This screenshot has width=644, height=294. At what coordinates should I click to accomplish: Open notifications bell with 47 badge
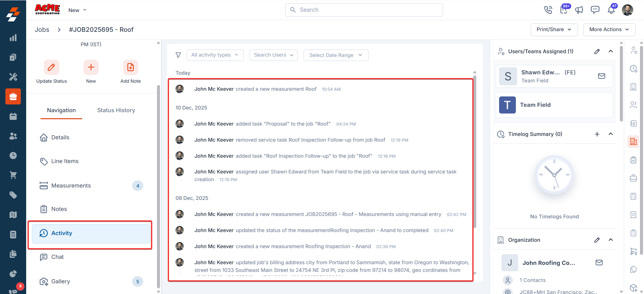(612, 9)
